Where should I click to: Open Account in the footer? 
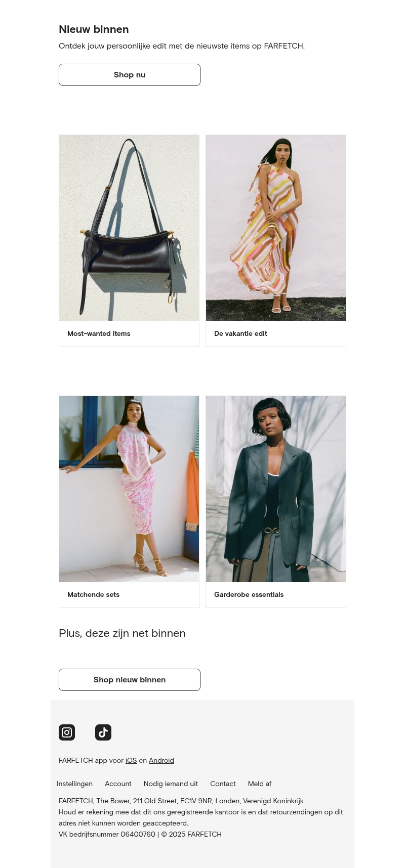tap(118, 784)
